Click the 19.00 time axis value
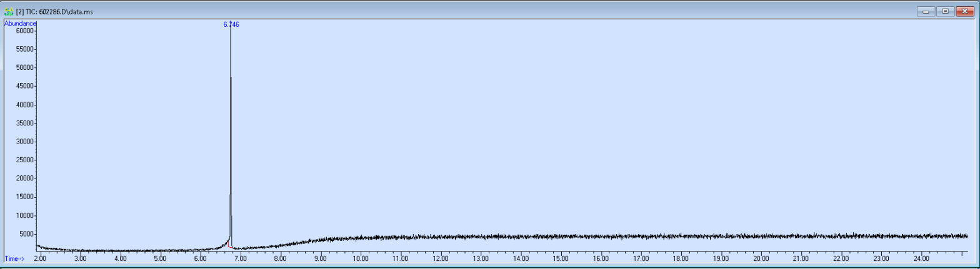Image resolution: width=980 pixels, height=269 pixels. pos(721,258)
